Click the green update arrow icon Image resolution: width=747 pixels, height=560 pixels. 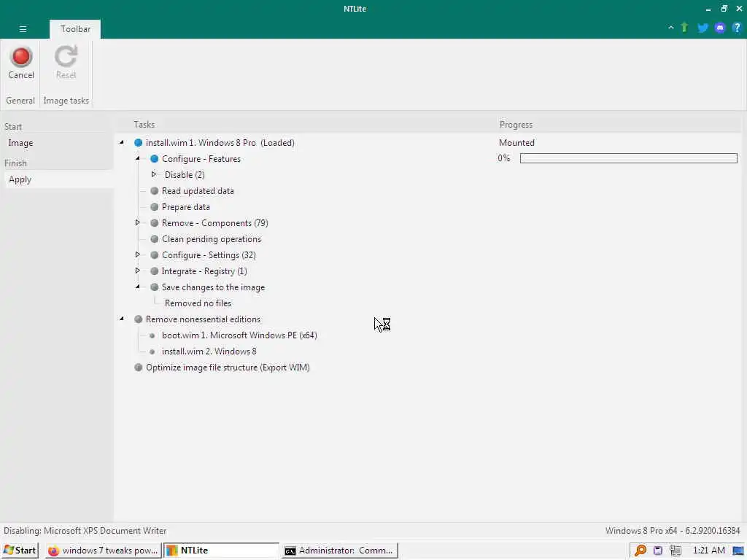coord(684,28)
